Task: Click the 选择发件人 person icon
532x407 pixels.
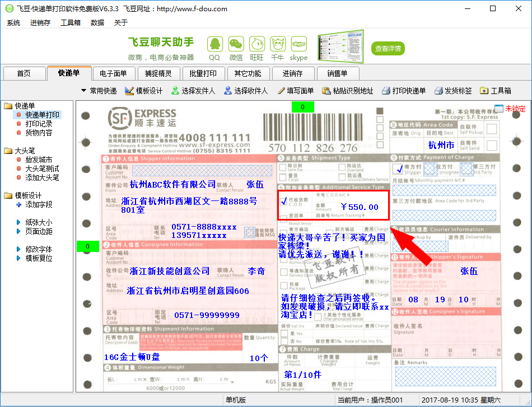Action: [175, 91]
